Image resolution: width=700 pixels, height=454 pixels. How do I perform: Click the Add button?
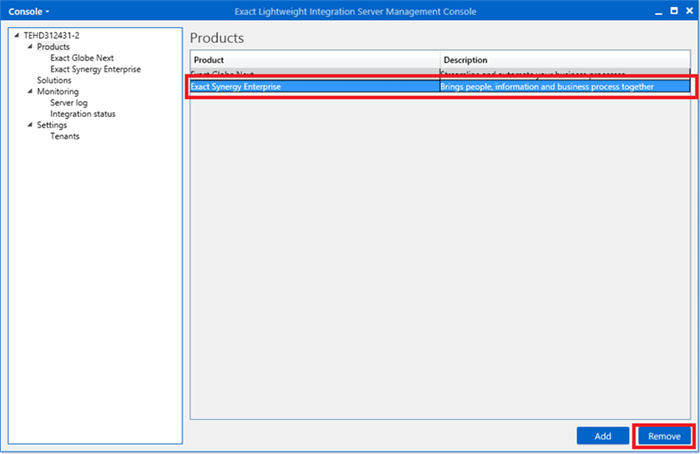coord(602,436)
